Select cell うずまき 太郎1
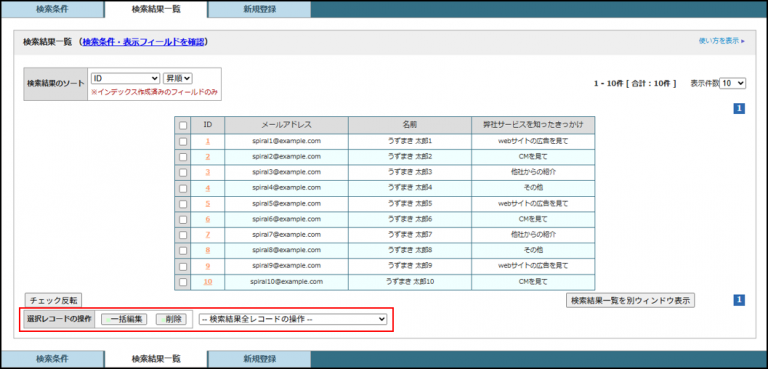 (x=410, y=141)
